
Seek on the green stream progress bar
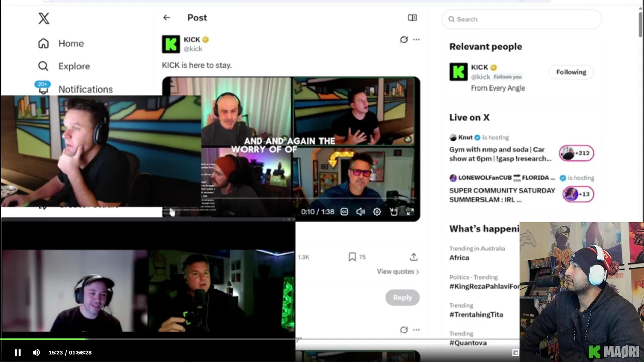pyautogui.click(x=260, y=339)
